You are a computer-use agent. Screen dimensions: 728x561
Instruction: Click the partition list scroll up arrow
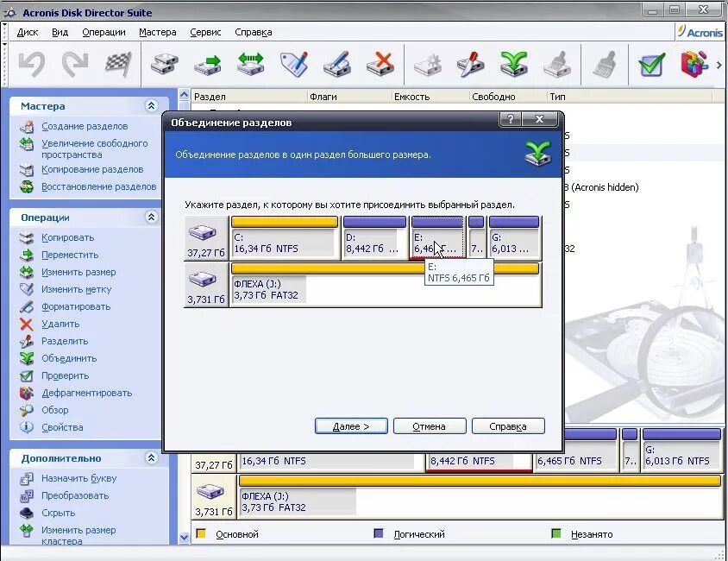click(x=185, y=95)
